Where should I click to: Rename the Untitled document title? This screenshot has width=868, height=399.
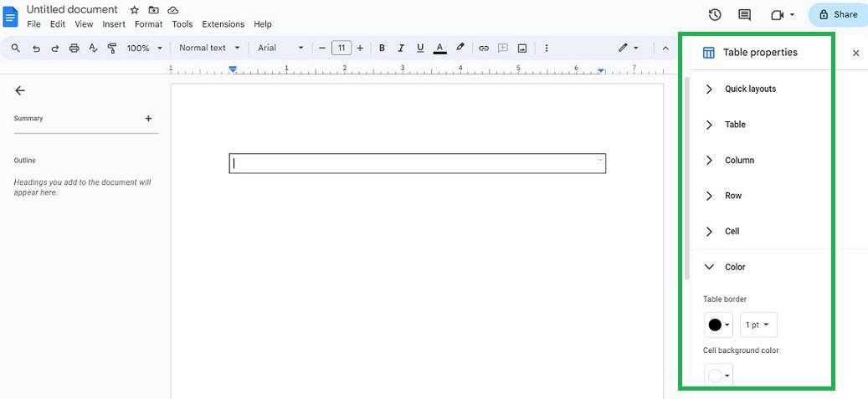(72, 9)
